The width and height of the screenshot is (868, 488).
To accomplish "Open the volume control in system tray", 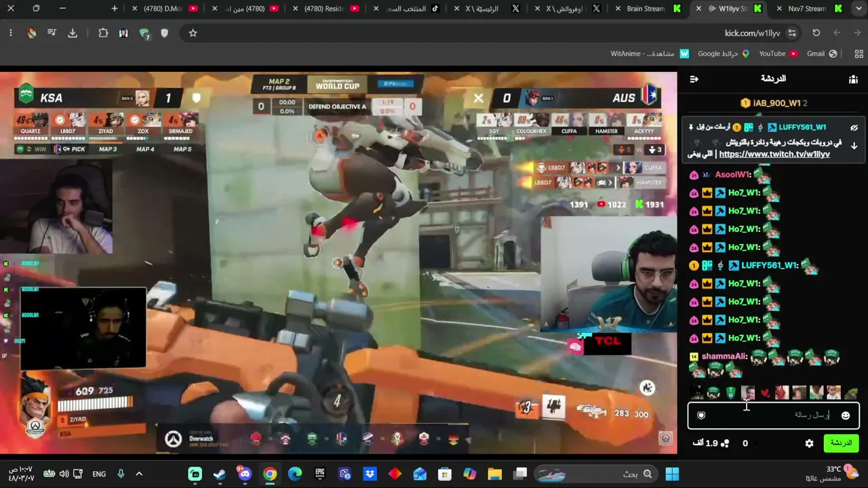I will [64, 474].
